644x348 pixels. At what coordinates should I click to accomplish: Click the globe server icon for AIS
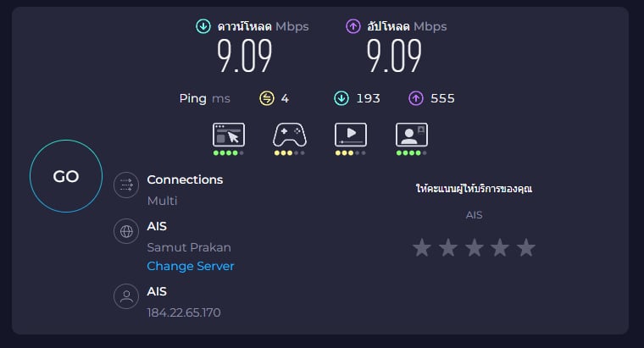click(127, 232)
